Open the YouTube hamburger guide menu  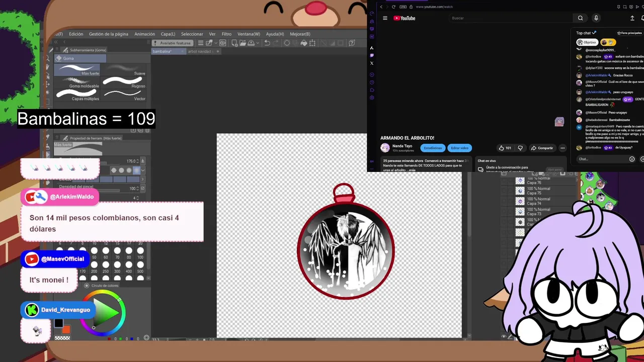(x=385, y=18)
